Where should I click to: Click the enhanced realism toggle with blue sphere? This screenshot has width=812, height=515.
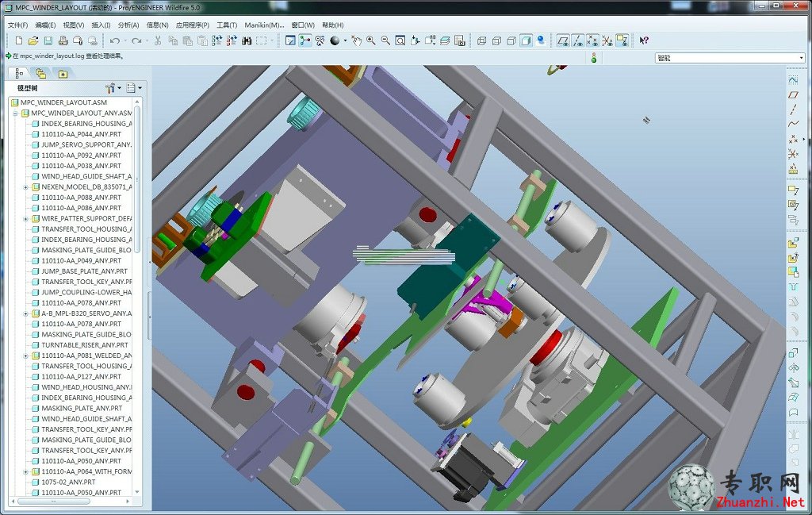coord(541,40)
